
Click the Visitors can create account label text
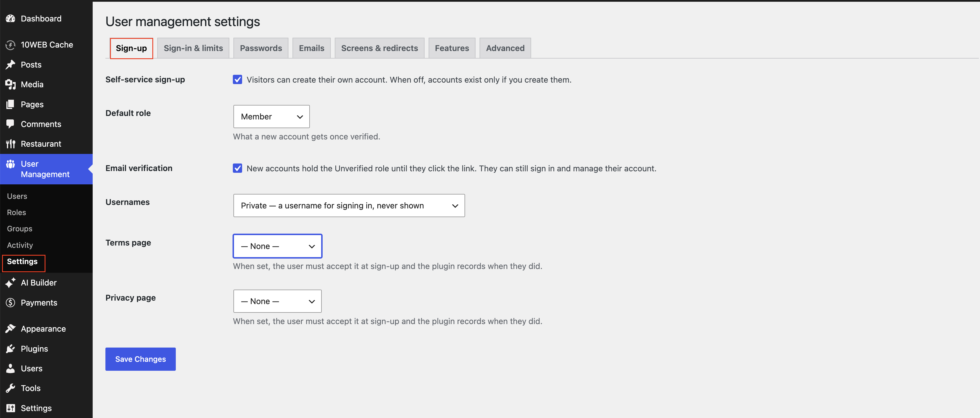[409, 80]
